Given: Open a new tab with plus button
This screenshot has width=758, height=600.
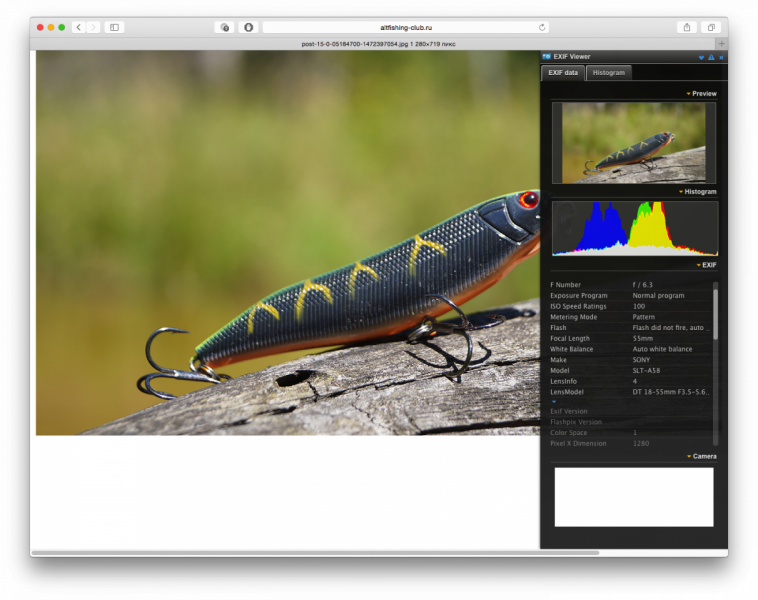Looking at the screenshot, I should tap(721, 44).
